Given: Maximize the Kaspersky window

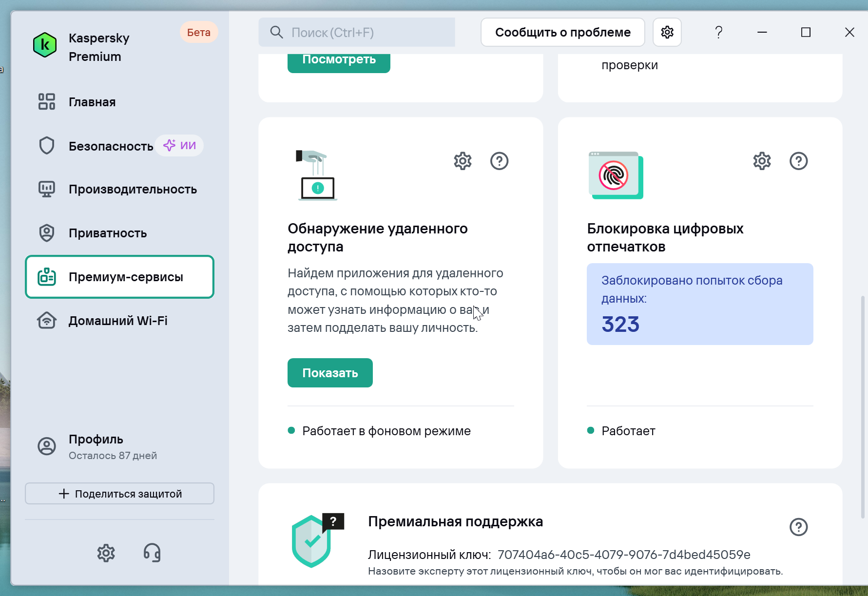Looking at the screenshot, I should (806, 32).
